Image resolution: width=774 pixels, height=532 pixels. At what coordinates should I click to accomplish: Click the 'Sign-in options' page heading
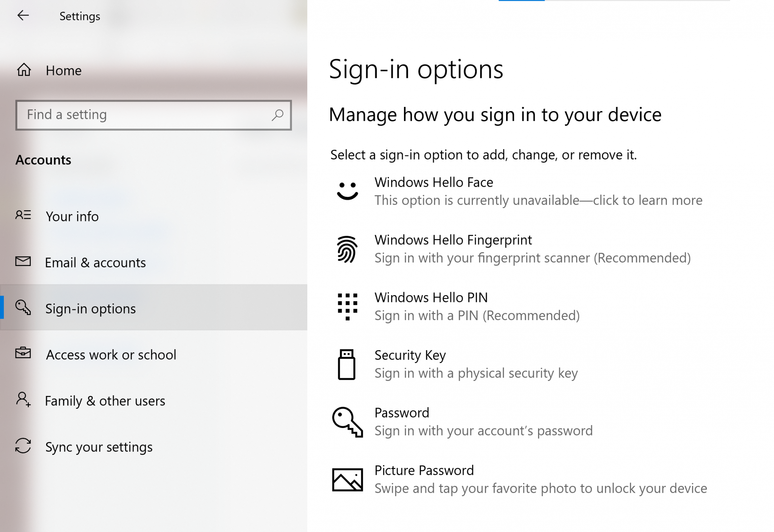point(416,69)
